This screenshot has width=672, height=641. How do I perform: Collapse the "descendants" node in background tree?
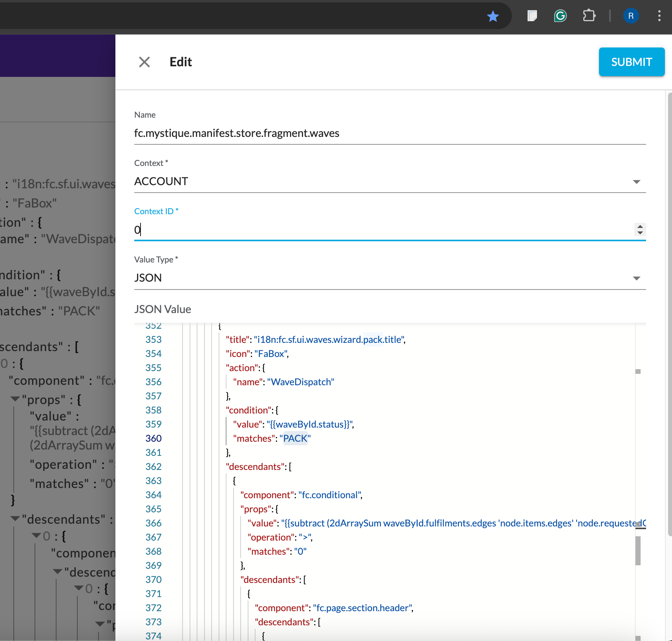point(16,519)
